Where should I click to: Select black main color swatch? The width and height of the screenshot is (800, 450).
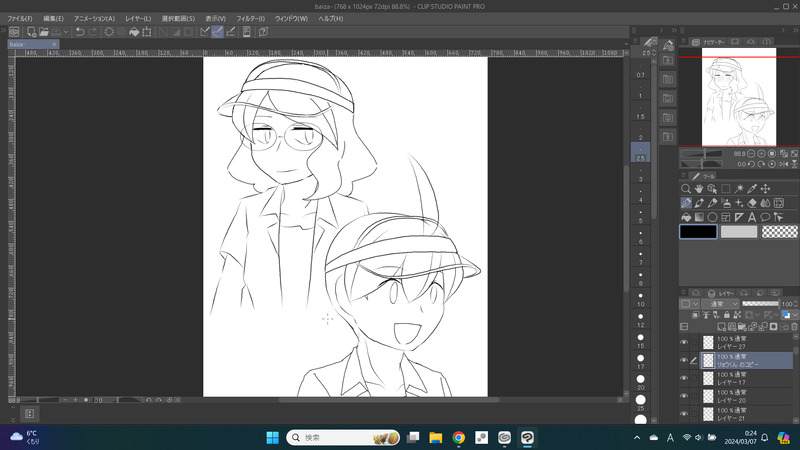698,232
